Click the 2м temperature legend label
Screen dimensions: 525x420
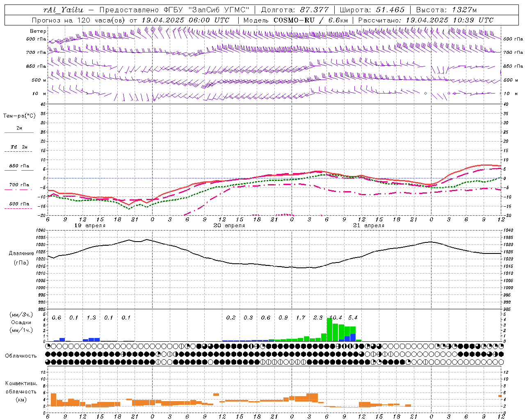[19, 128]
